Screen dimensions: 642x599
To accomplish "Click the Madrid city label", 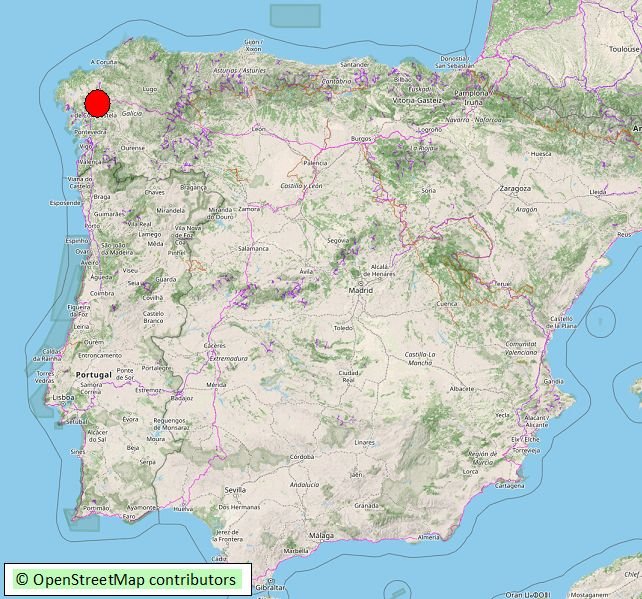I will tap(361, 290).
